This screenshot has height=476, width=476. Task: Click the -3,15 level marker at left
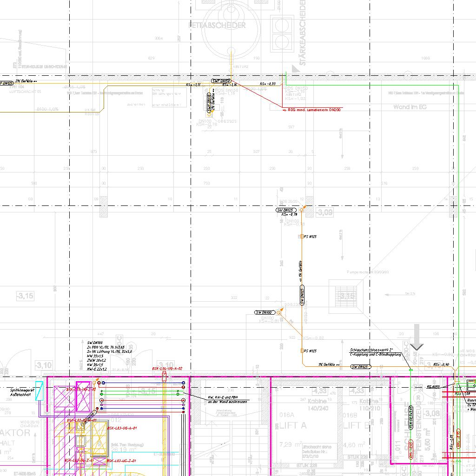pos(25,296)
